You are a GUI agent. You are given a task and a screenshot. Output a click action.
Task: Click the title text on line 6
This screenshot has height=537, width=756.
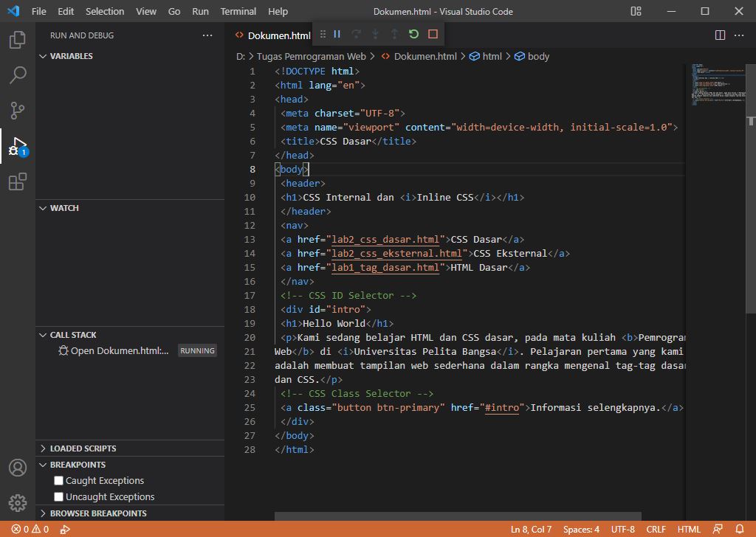coord(346,141)
